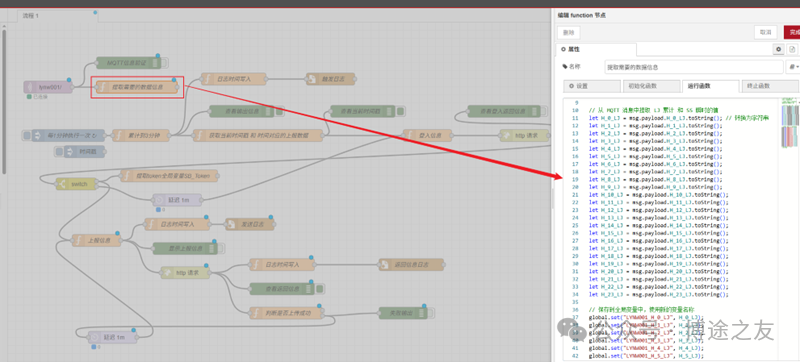Select 获取当前时间戳 和 时间对应的上报数据 node
Screen dimensions: 800x362
click(258, 135)
